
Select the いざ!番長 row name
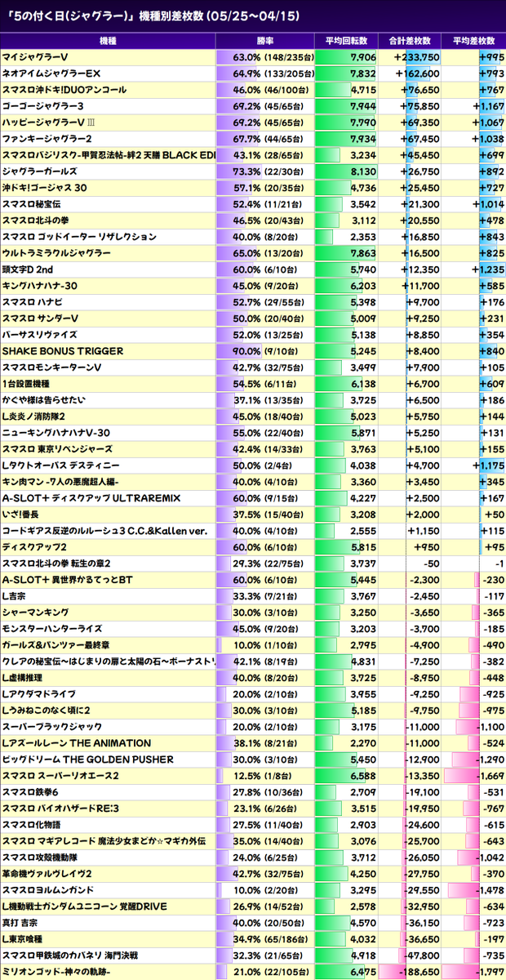(x=21, y=514)
